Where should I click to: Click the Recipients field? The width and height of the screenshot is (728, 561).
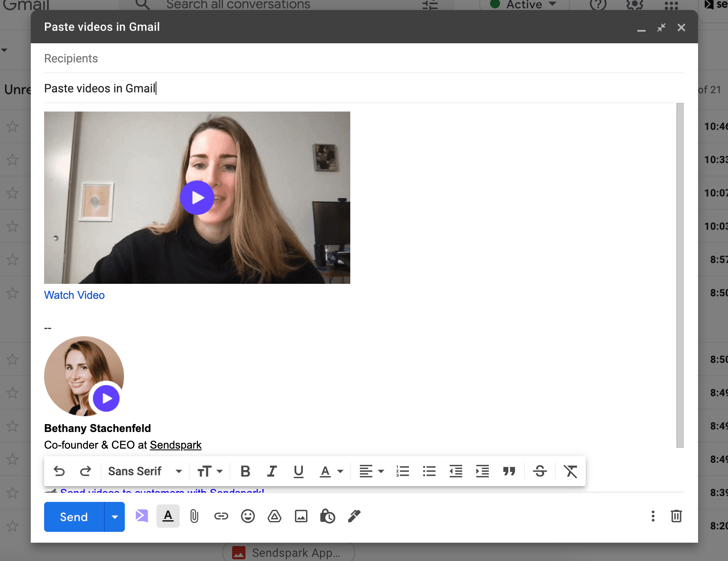click(x=364, y=58)
